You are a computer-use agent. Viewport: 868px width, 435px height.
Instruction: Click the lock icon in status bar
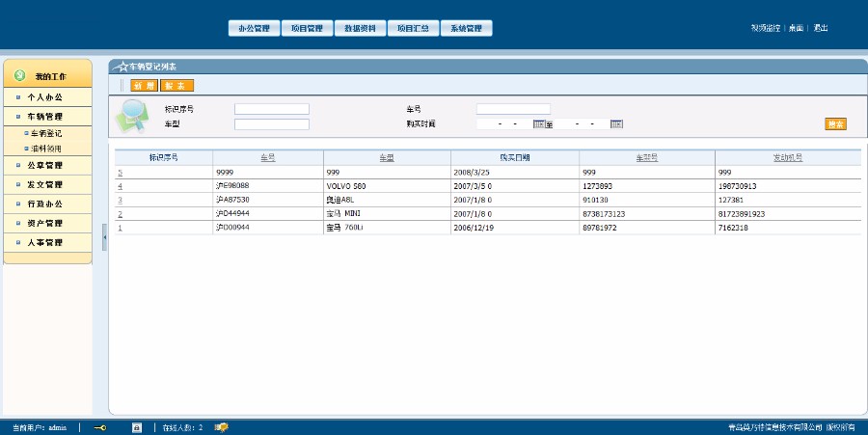(137, 427)
